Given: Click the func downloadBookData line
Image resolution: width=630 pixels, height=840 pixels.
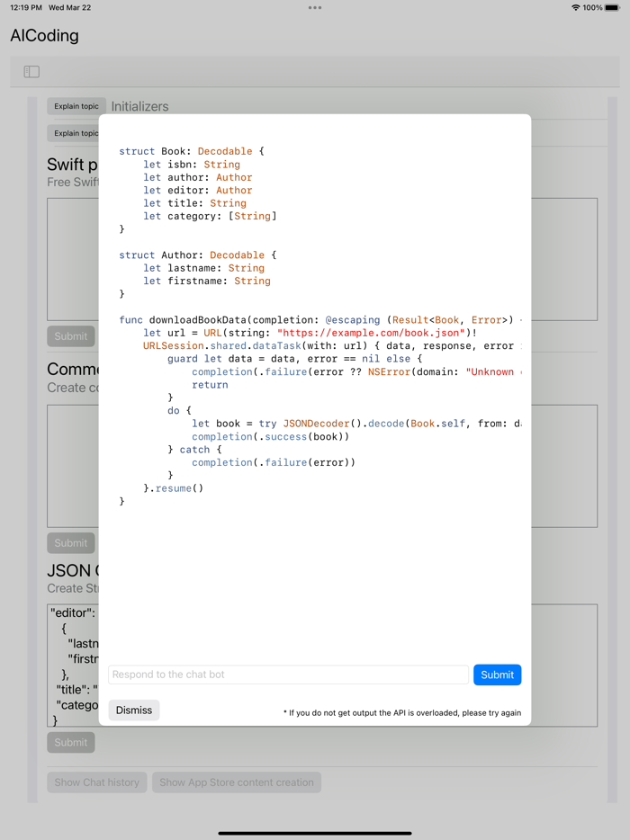Looking at the screenshot, I should tap(320, 320).
